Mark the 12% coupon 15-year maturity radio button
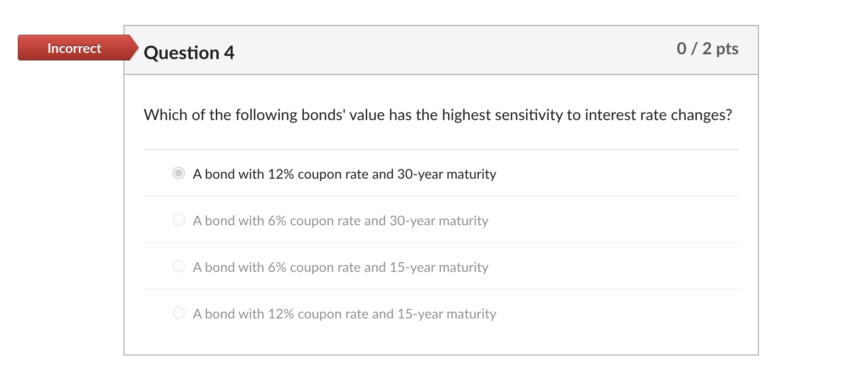The width and height of the screenshot is (868, 391). (179, 313)
